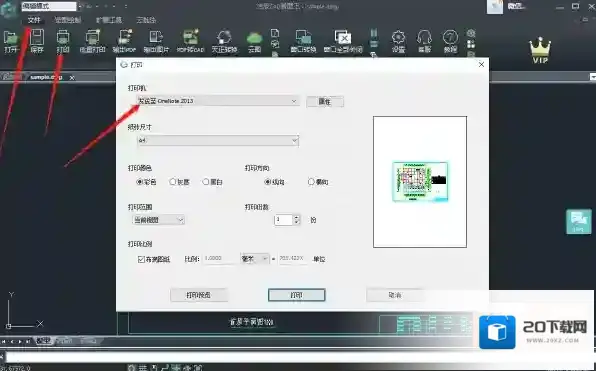Click the VIP crown icon
Image resolution: width=596 pixels, height=371 pixels.
(540, 51)
